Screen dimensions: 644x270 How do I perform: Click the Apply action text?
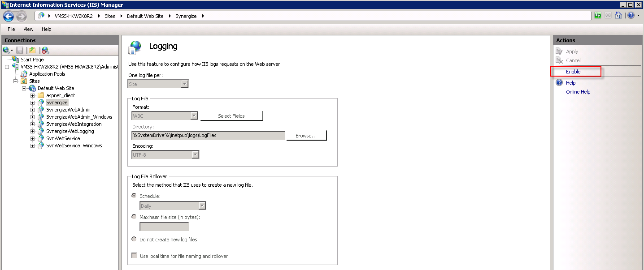(572, 51)
